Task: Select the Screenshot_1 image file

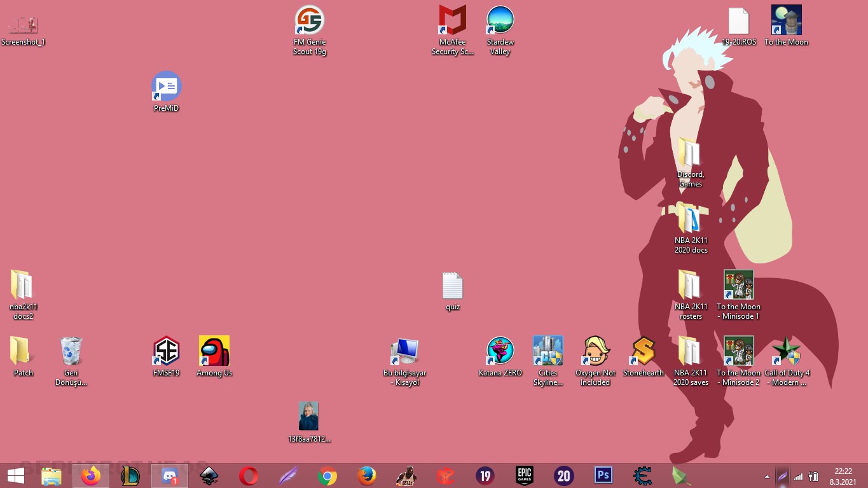Action: point(24,31)
